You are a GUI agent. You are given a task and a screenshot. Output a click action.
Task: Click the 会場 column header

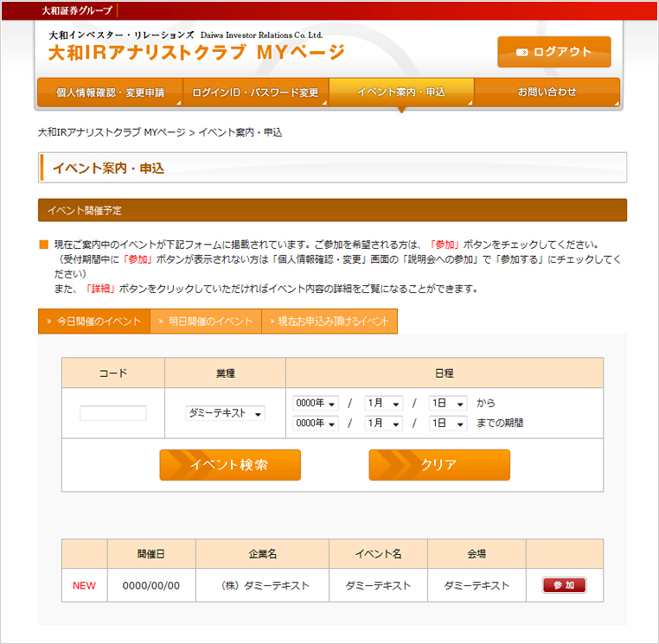pos(477,554)
